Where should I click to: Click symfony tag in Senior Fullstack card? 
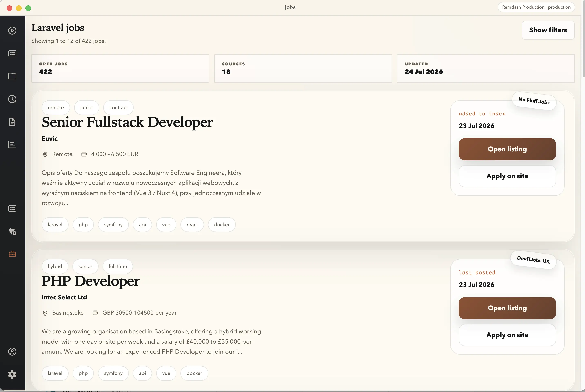click(x=113, y=225)
